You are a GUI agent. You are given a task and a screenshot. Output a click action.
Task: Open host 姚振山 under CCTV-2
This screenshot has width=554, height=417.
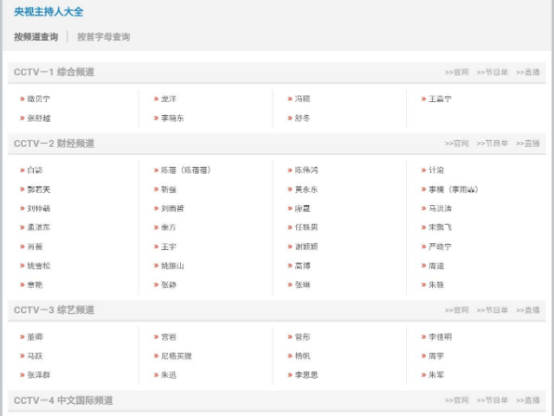click(x=172, y=266)
